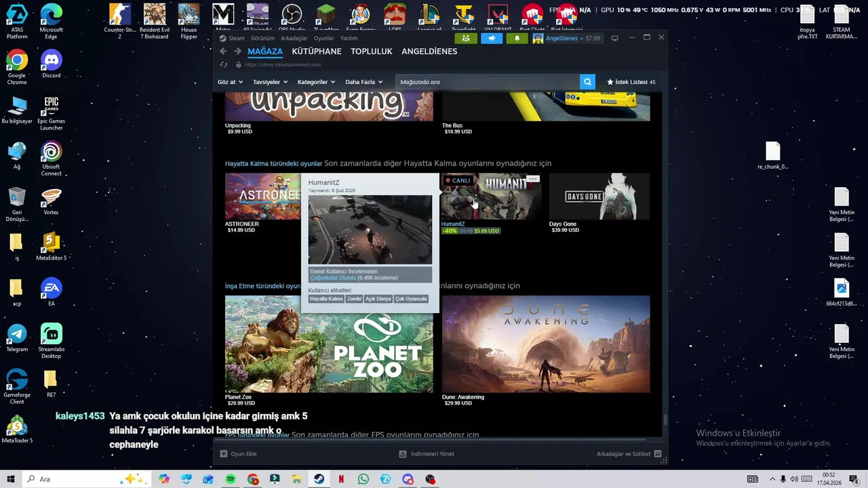
Task: Expand the Daha Fazla dropdown
Action: click(x=363, y=82)
